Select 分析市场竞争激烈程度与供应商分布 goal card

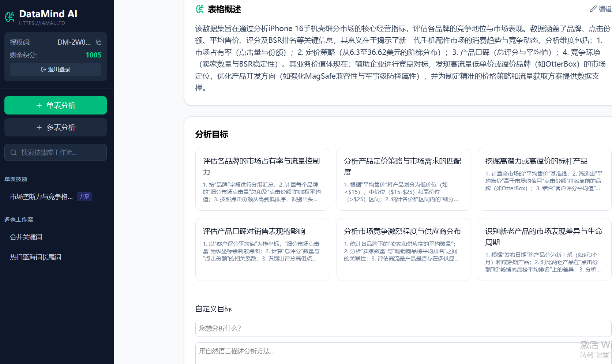(x=403, y=249)
